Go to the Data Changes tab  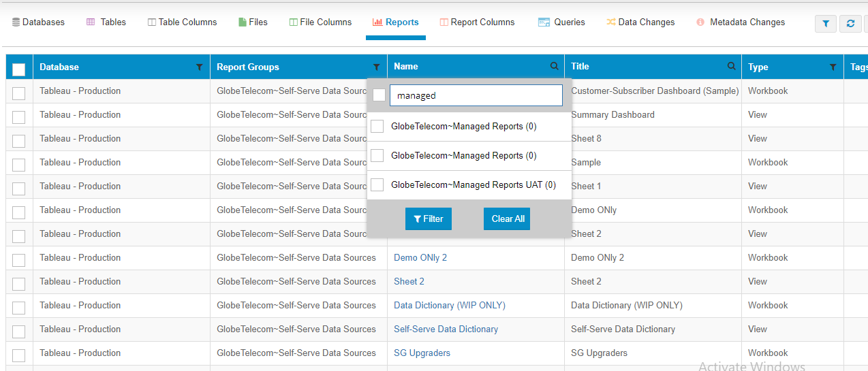click(640, 22)
